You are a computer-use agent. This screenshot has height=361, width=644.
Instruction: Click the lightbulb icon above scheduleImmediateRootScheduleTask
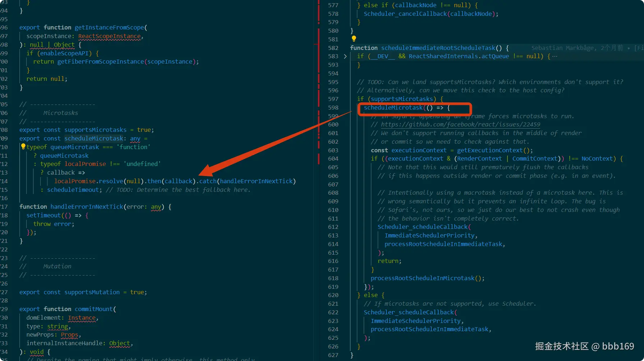(354, 39)
